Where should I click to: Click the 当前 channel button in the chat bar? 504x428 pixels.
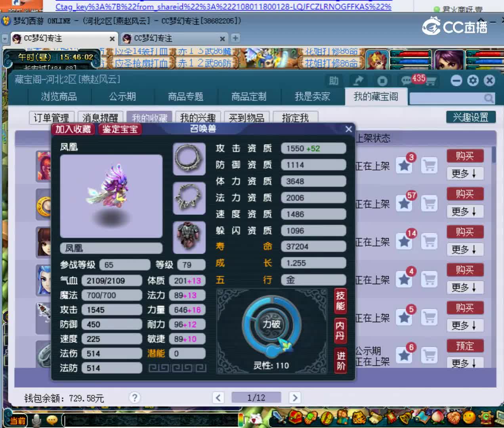point(17,420)
